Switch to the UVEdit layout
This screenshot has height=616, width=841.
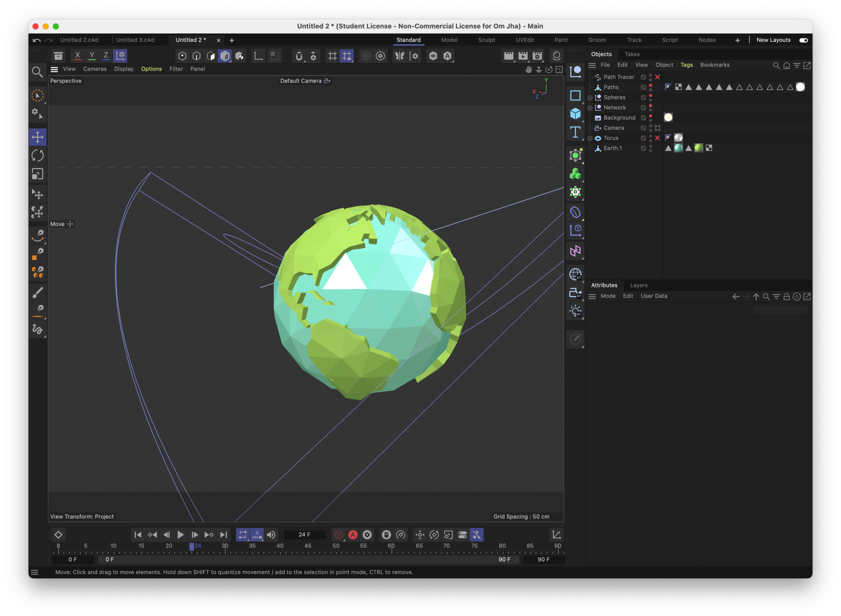[x=525, y=40]
